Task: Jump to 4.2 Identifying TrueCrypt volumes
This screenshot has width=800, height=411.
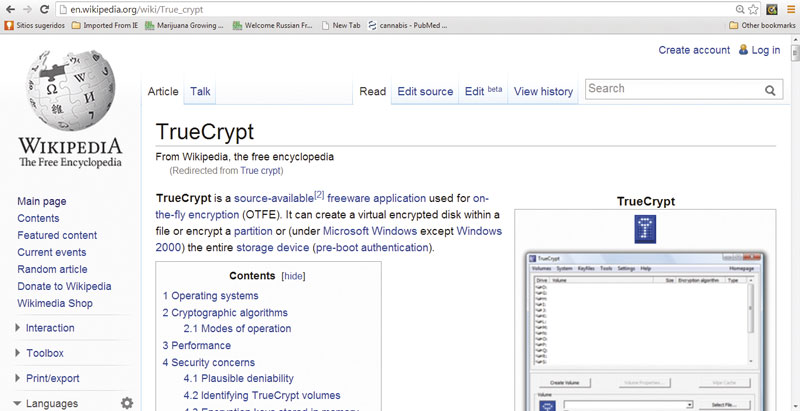Action: 262,395
